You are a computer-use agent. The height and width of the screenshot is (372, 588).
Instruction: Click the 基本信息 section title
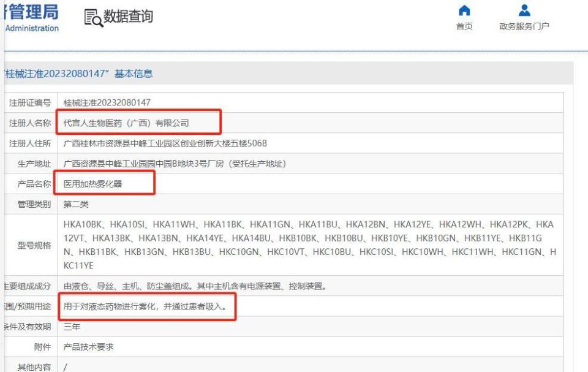tap(134, 74)
